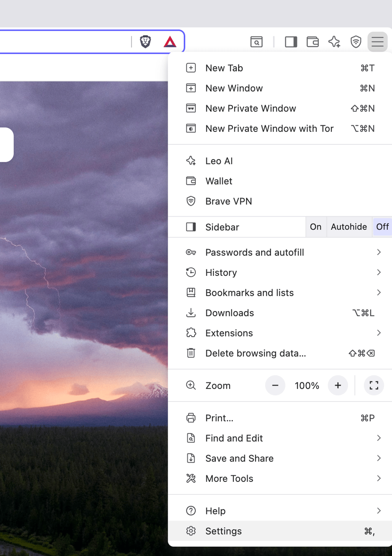The height and width of the screenshot is (556, 392).
Task: Click the New Window icon
Action: point(191,88)
